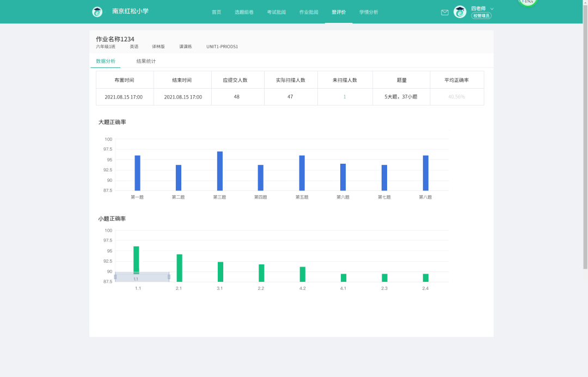Open 考试批阅 navigation item
This screenshot has height=377, width=588.
tap(277, 12)
